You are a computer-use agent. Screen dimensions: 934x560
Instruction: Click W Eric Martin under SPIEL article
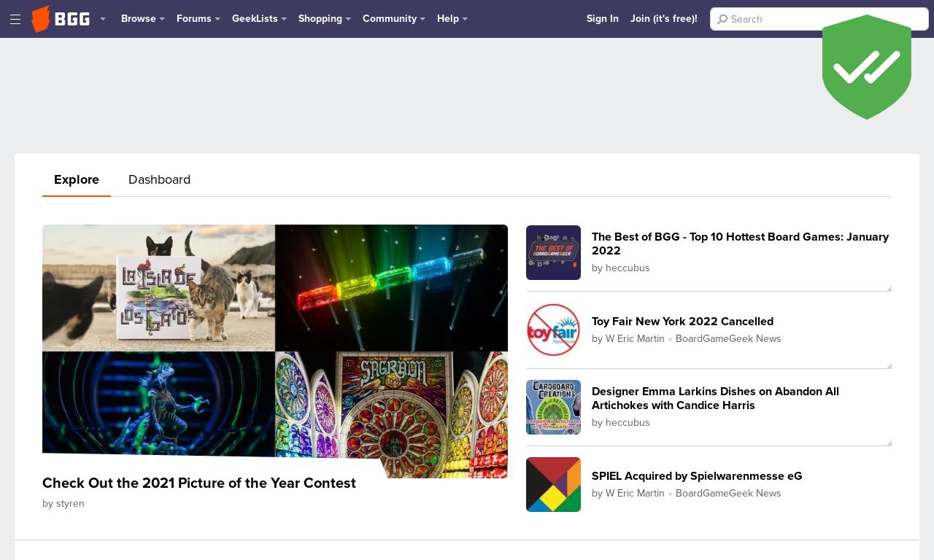tap(635, 494)
